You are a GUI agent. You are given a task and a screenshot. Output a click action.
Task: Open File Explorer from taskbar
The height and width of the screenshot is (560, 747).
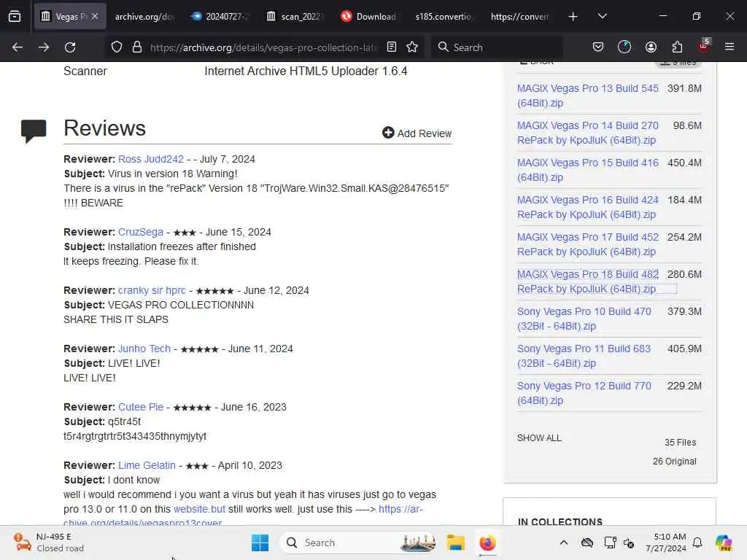[x=455, y=542]
